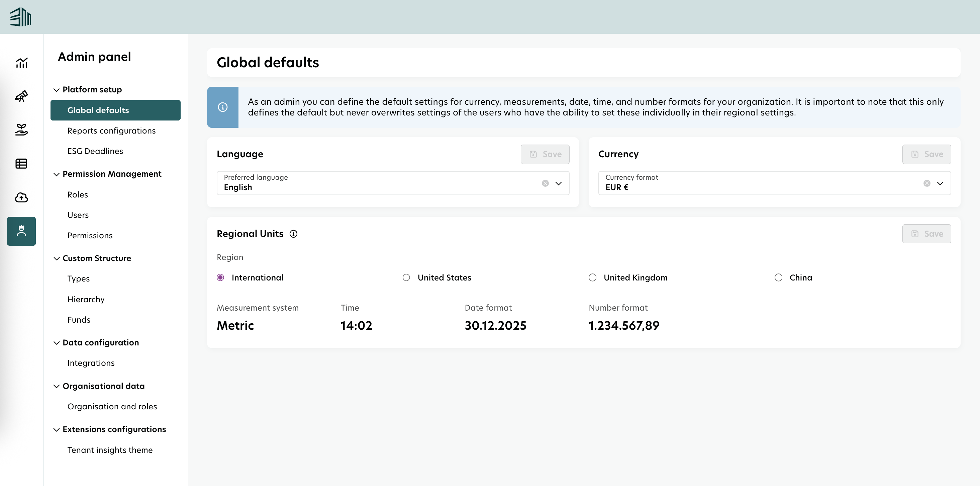The width and height of the screenshot is (980, 486).
Task: Select the admin panel icon in the sidebar
Action: click(x=21, y=231)
